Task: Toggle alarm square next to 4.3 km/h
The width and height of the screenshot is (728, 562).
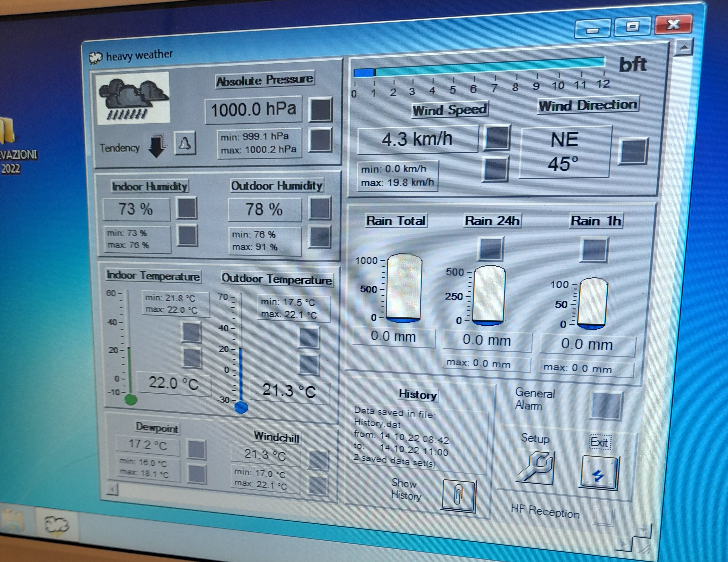Action: pos(497,137)
